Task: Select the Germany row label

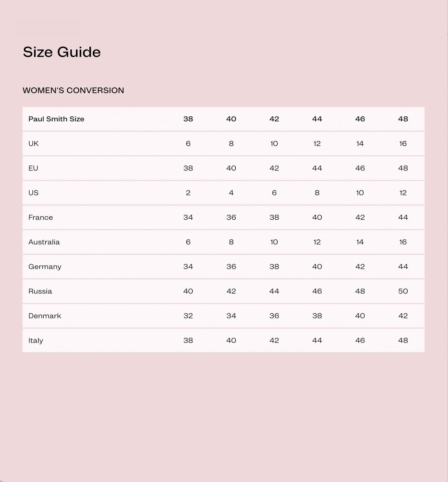Action: click(45, 267)
